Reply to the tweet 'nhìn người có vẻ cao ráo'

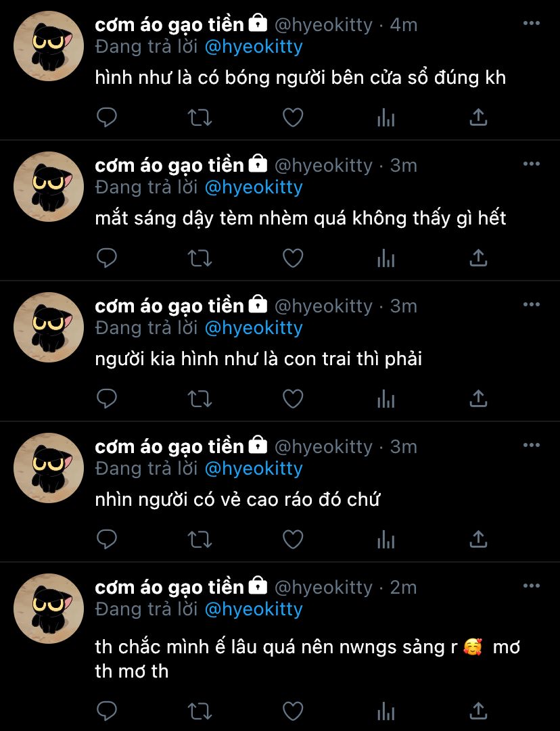pyautogui.click(x=106, y=540)
